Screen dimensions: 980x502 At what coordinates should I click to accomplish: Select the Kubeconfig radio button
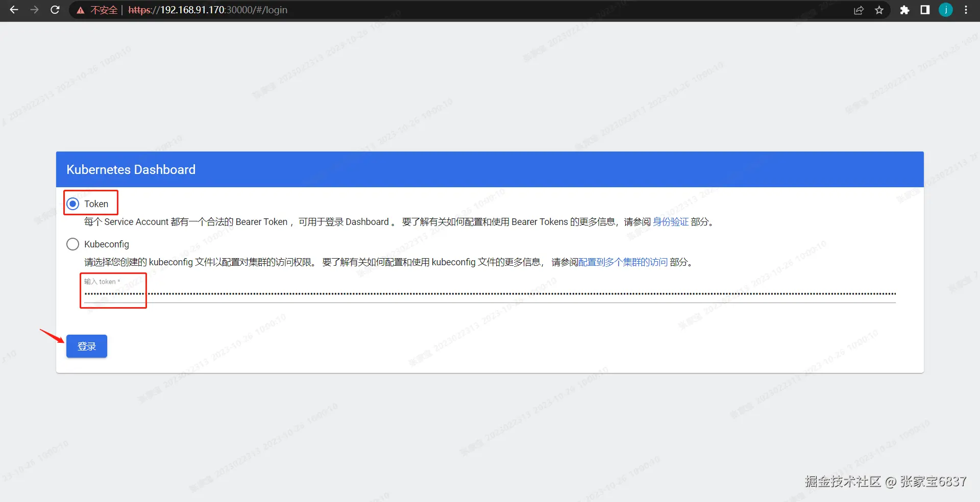click(x=73, y=244)
